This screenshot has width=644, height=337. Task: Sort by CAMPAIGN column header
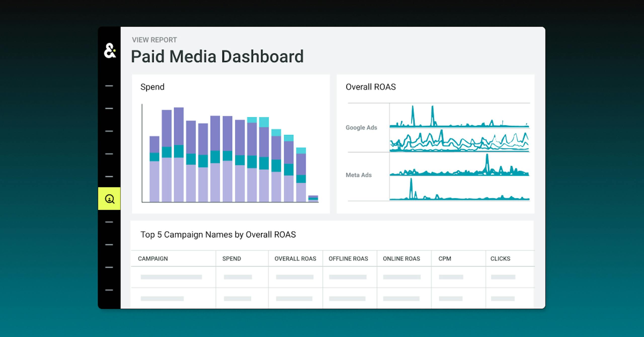click(153, 259)
